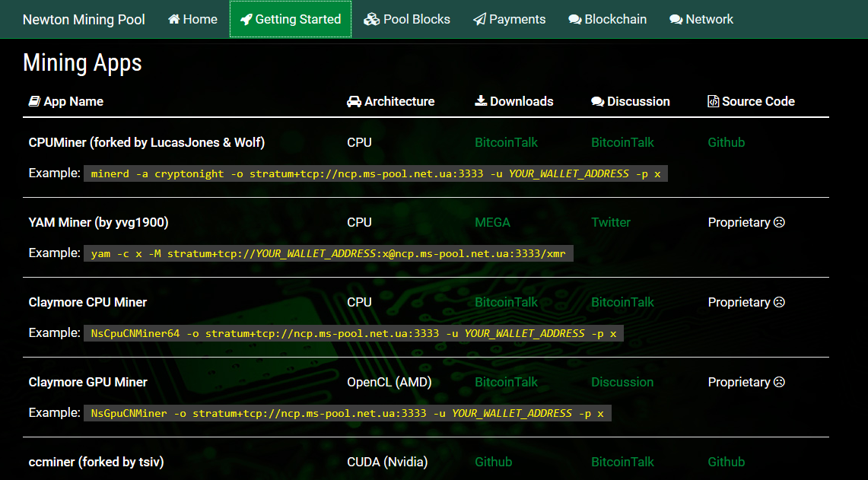Open CPUMiner Github source code link

pos(727,142)
